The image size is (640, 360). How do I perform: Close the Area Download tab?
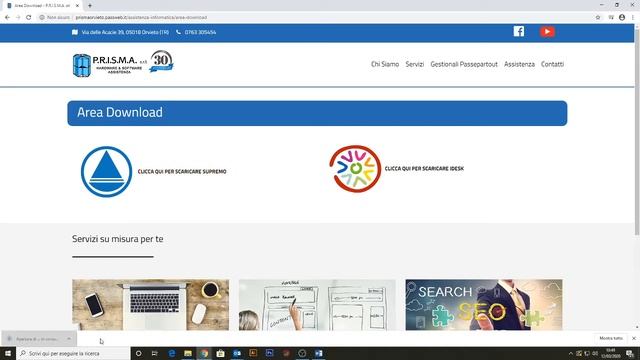(78, 6)
